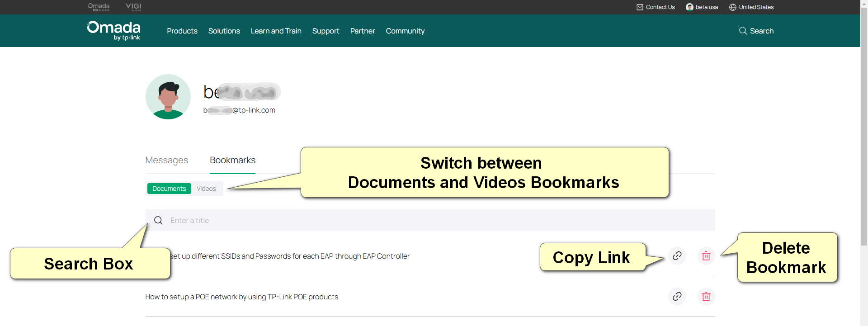The width and height of the screenshot is (868, 326).
Task: Copy link for the POE network bookmark
Action: pos(677,297)
